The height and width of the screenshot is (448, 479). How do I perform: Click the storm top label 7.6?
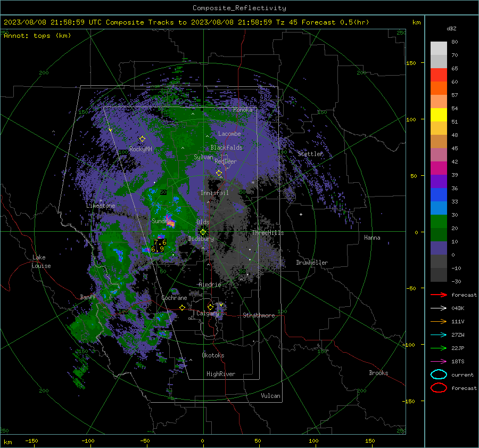click(160, 242)
